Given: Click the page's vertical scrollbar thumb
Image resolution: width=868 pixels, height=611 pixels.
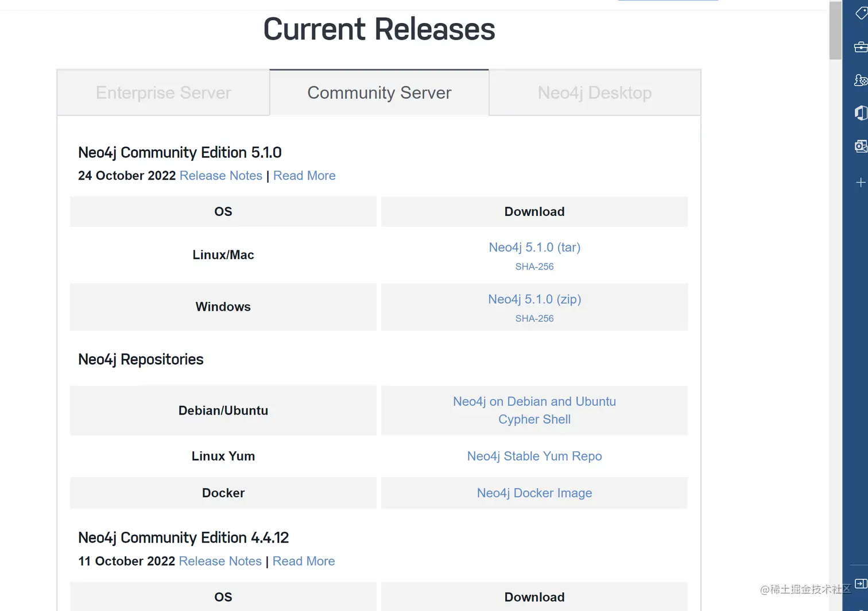Looking at the screenshot, I should pyautogui.click(x=835, y=30).
